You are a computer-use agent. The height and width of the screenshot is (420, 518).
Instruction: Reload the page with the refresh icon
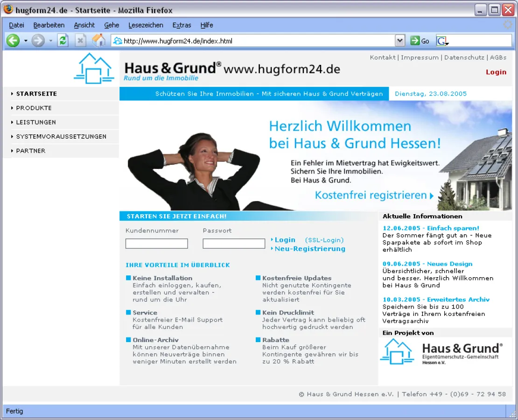(63, 41)
